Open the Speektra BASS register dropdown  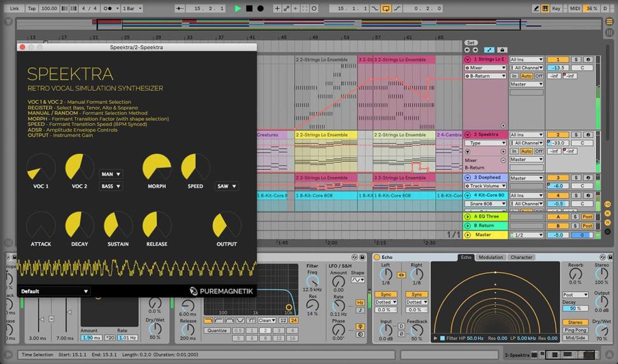111,186
